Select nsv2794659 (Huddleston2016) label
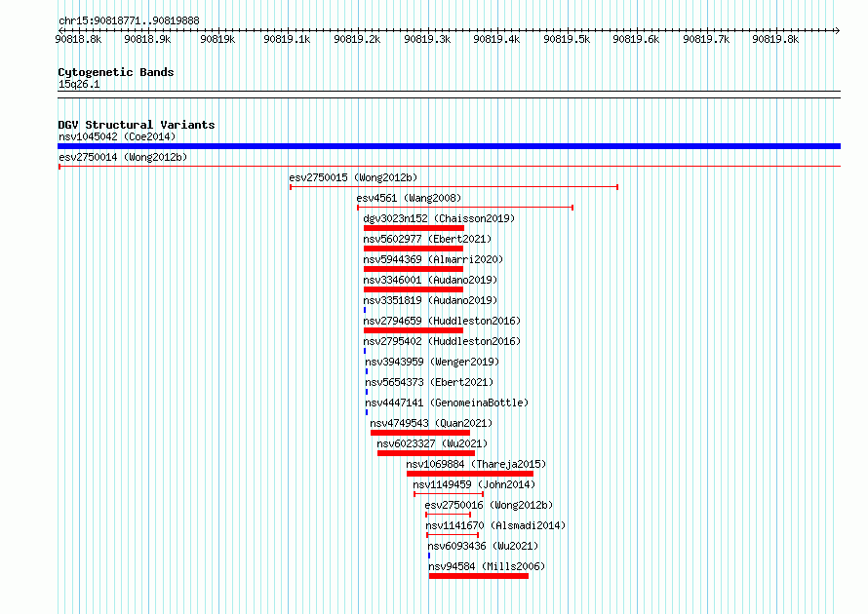 (x=442, y=321)
